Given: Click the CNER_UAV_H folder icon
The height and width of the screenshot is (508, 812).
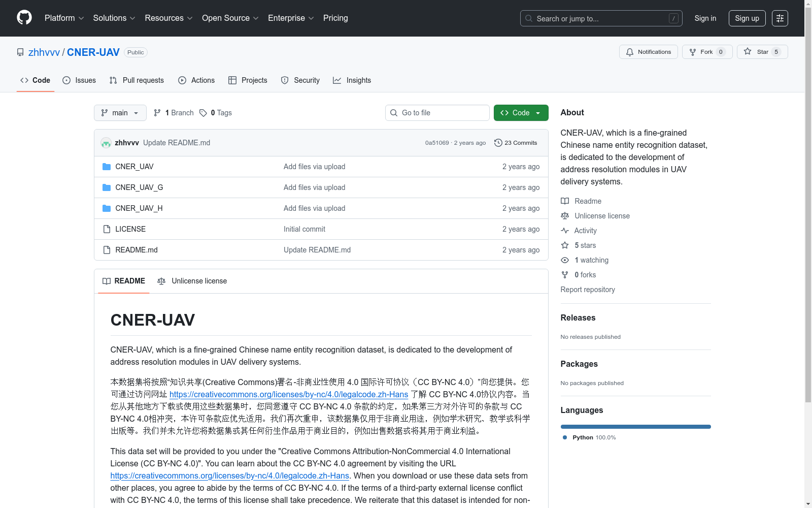Looking at the screenshot, I should (x=107, y=208).
